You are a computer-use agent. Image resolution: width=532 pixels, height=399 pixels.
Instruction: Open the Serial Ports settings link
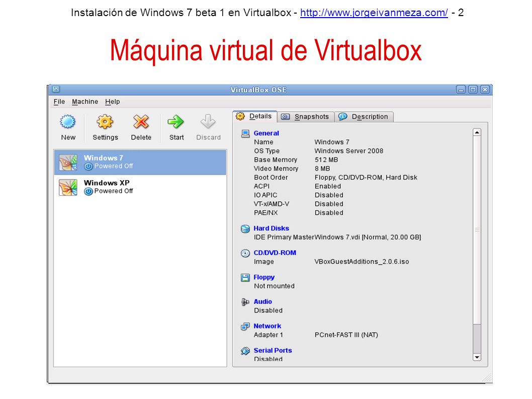coord(273,351)
